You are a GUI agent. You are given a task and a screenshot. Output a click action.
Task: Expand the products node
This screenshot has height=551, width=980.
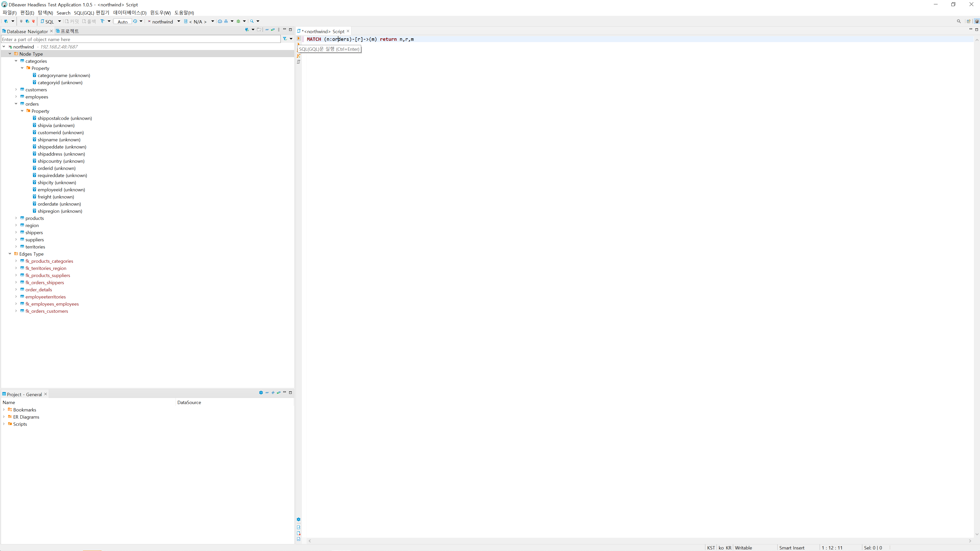[x=16, y=218]
